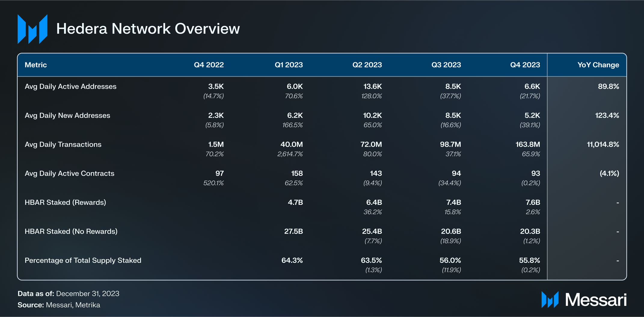
Task: Select the "HBAR Staked (Rewards)" row label
Action: [65, 203]
